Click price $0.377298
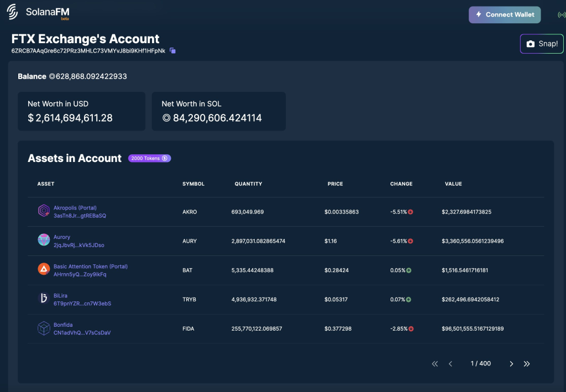This screenshot has height=392, width=566. (338, 329)
